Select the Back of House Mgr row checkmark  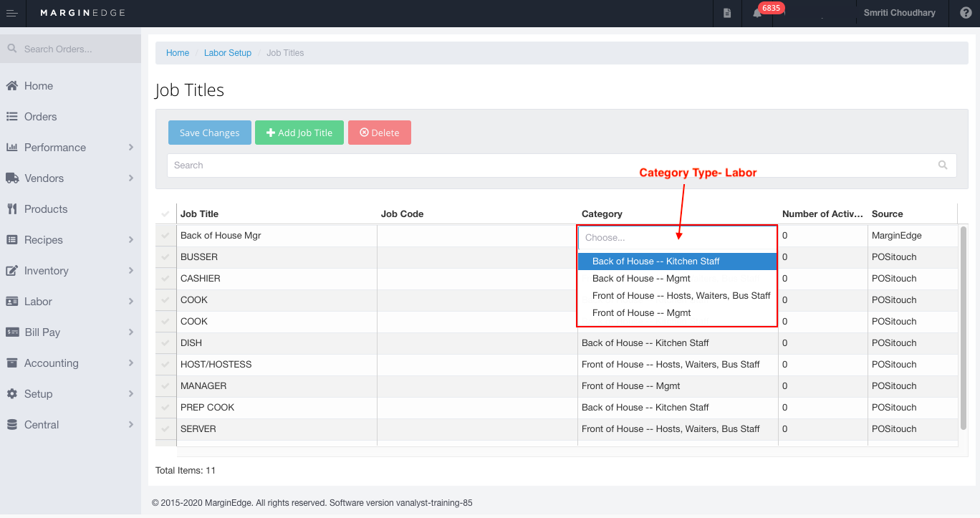(x=165, y=235)
